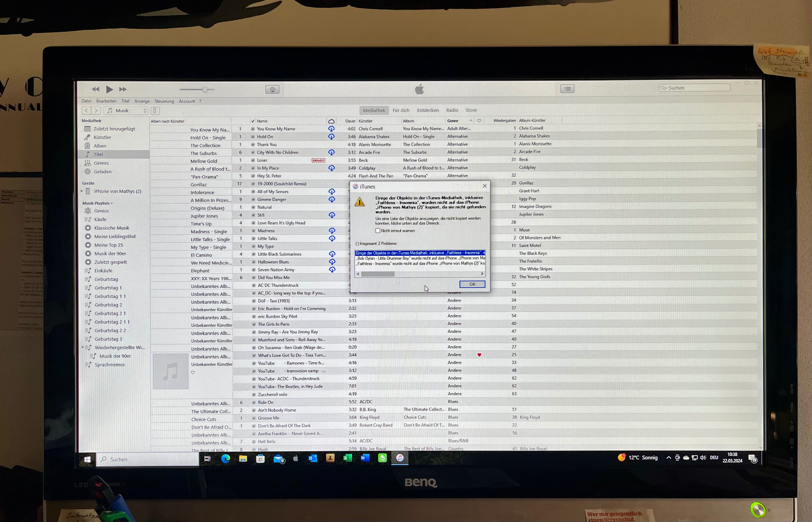812x522 pixels.
Task: Open the Steuerung menu
Action: coord(164,101)
